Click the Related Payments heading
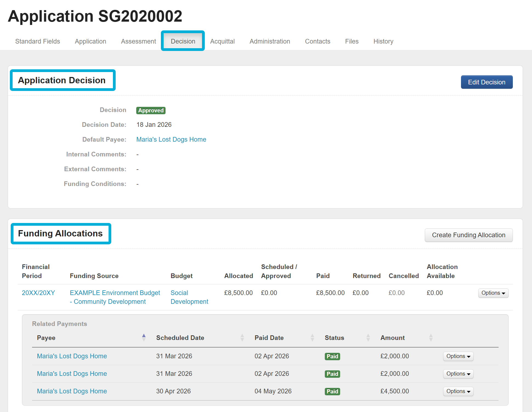The width and height of the screenshot is (532, 412). (x=59, y=324)
